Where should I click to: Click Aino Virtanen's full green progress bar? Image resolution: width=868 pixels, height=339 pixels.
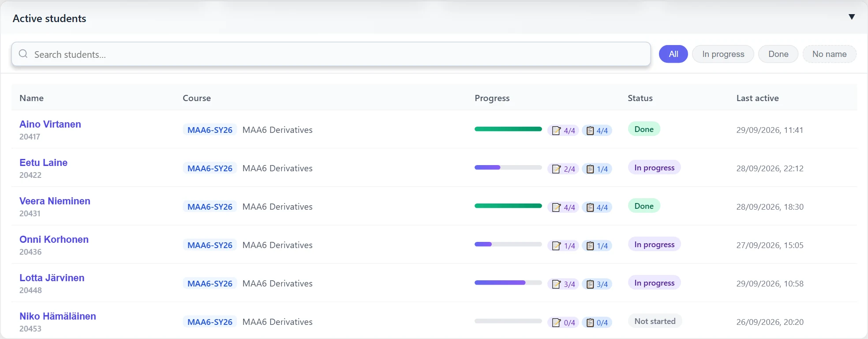click(x=508, y=129)
